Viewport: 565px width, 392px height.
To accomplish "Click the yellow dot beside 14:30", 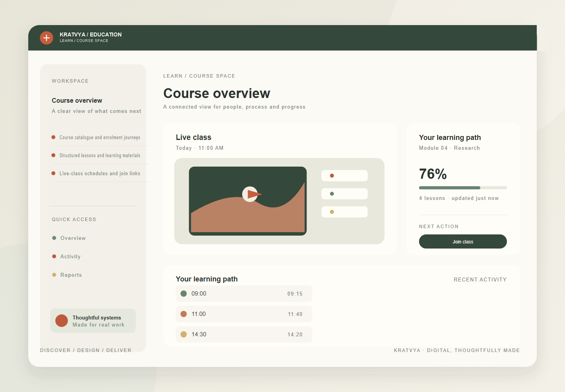I will click(x=184, y=334).
